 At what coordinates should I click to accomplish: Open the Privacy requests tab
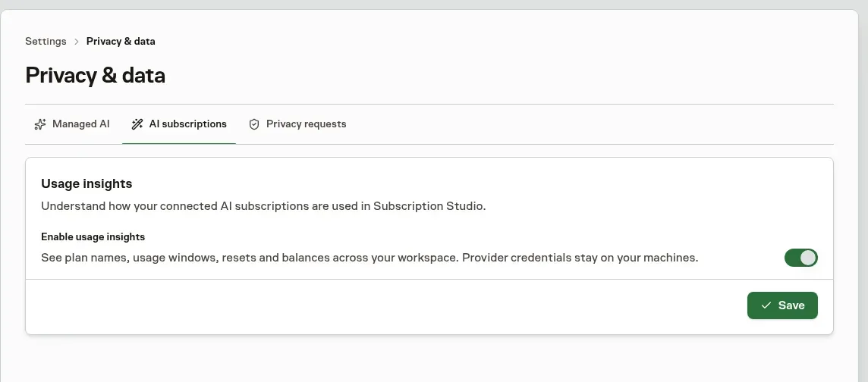coord(297,124)
